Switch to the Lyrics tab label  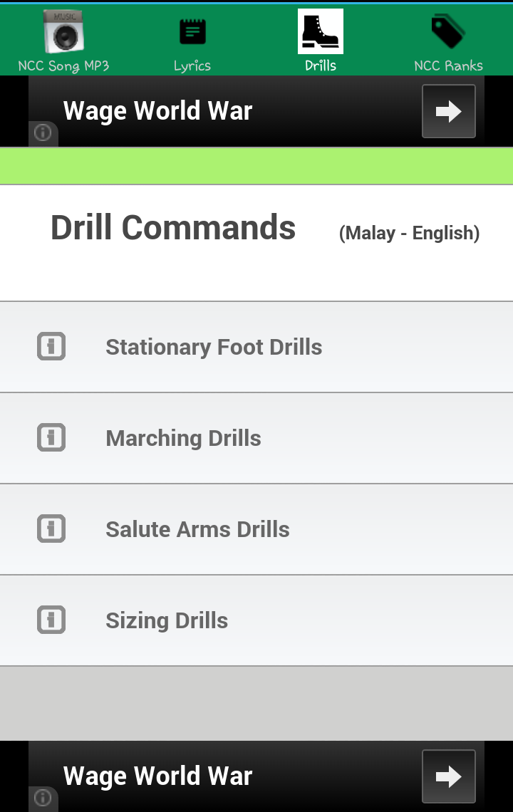[x=192, y=66]
